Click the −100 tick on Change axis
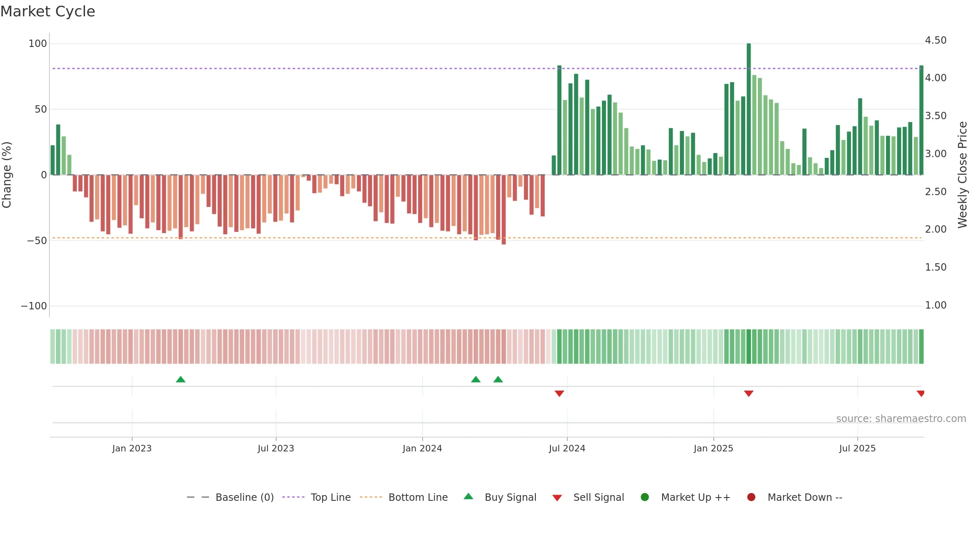The image size is (980, 551). [34, 306]
